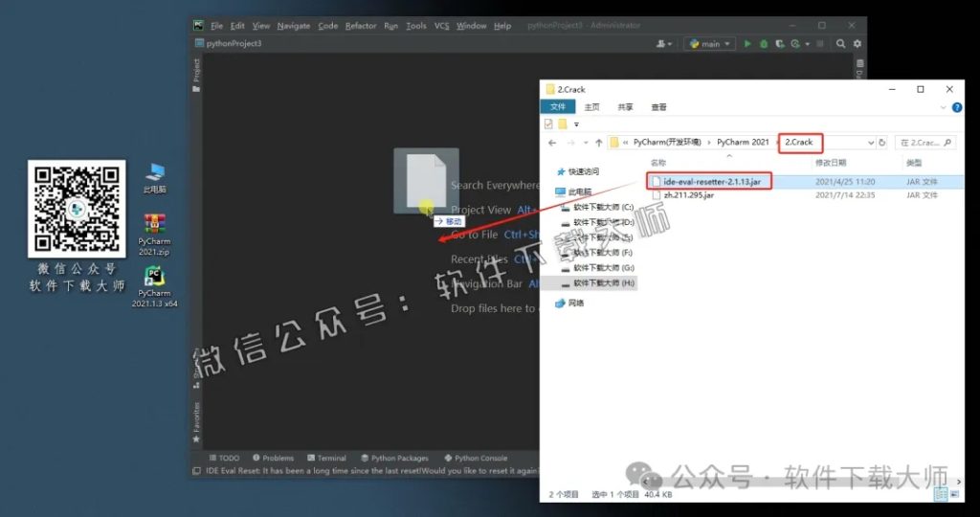This screenshot has height=517, width=980.
Task: Open the Tools menu in PyCharm
Action: point(415,26)
